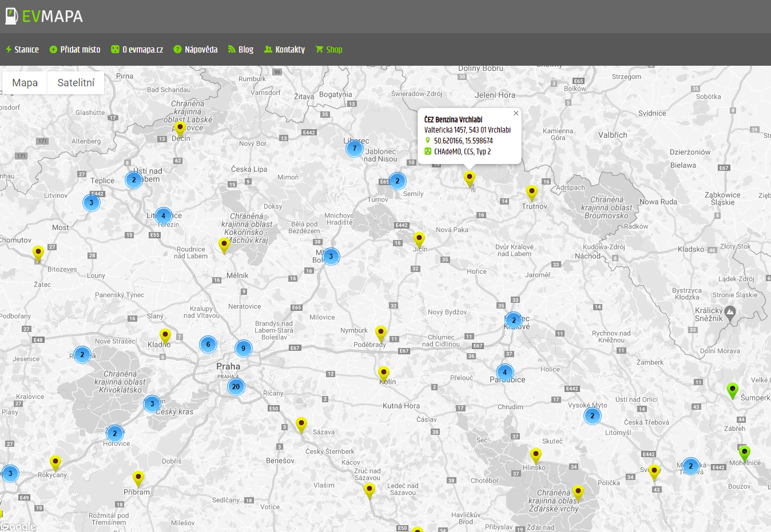
Task: Expand the cluster of 3 near Teplice
Action: point(92,203)
